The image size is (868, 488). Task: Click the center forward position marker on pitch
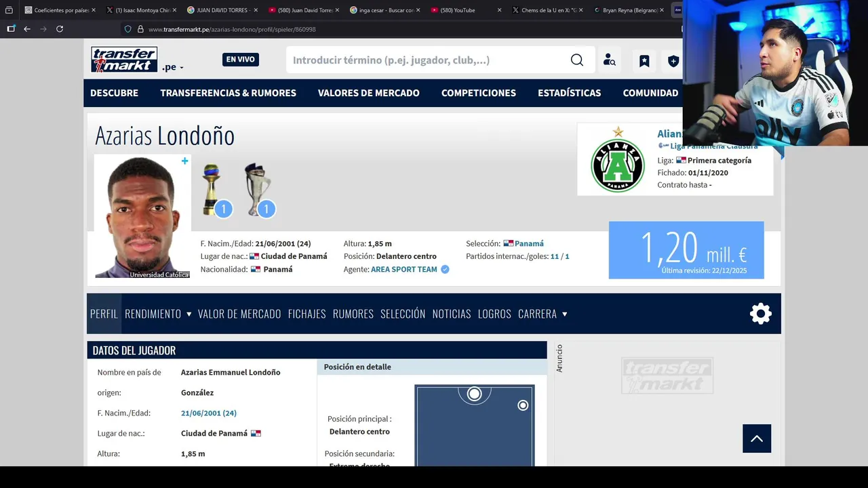[474, 394]
